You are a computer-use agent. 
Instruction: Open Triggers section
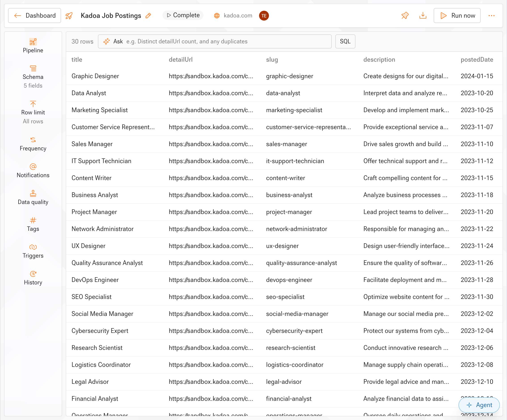[x=33, y=251]
